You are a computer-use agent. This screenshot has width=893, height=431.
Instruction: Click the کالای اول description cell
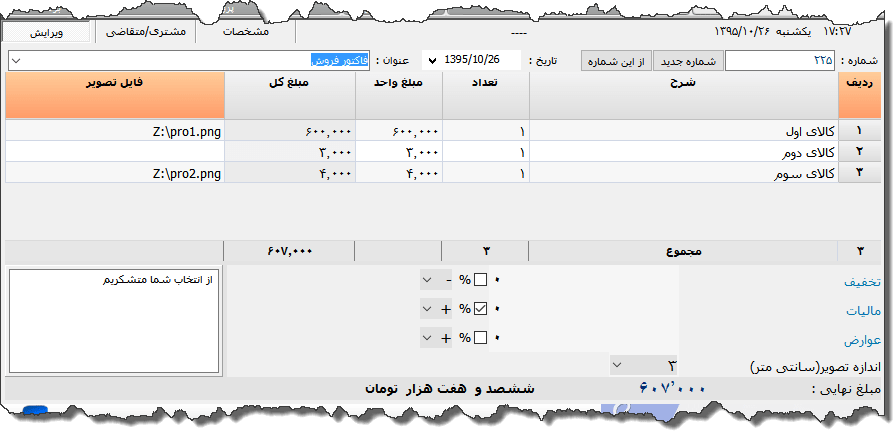point(683,131)
